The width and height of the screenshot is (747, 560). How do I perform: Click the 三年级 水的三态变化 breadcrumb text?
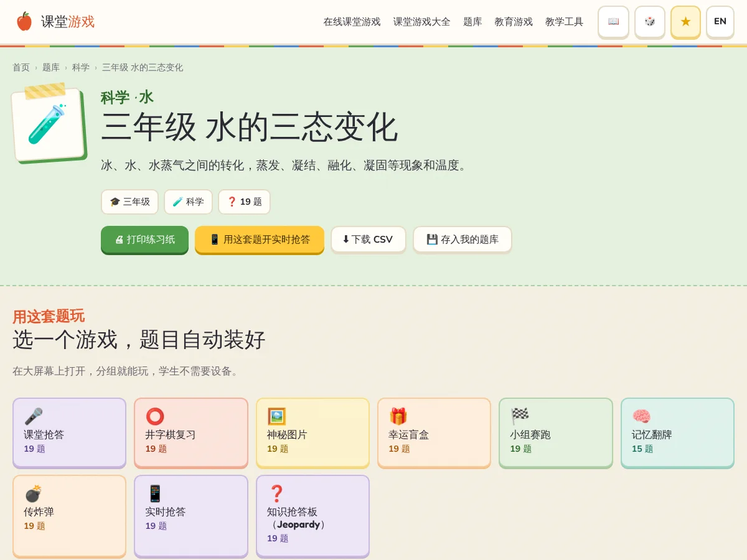coord(143,67)
